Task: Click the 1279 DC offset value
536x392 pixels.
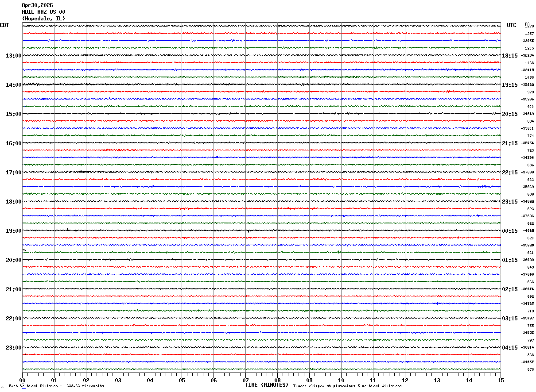Action: coord(529,27)
